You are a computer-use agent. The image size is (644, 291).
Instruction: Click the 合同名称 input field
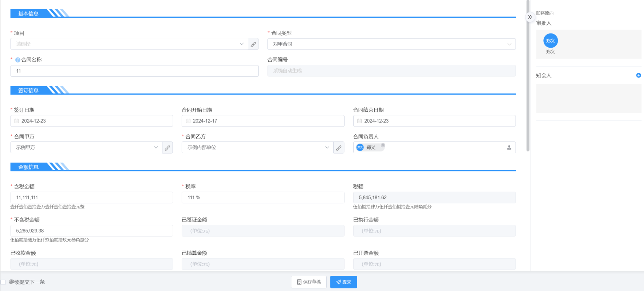[134, 71]
